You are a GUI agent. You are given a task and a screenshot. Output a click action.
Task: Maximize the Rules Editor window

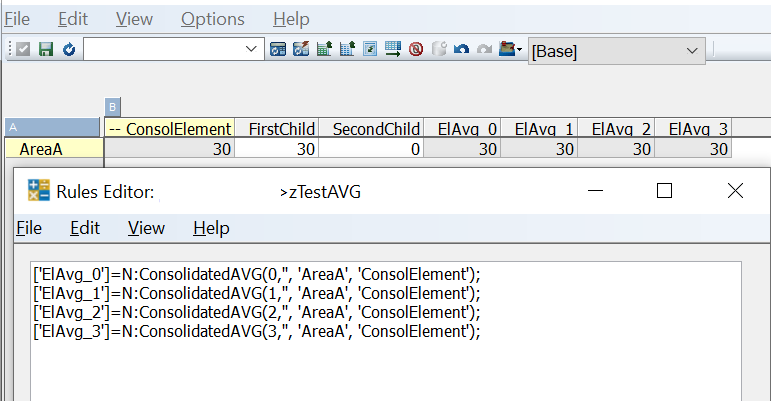tap(664, 191)
